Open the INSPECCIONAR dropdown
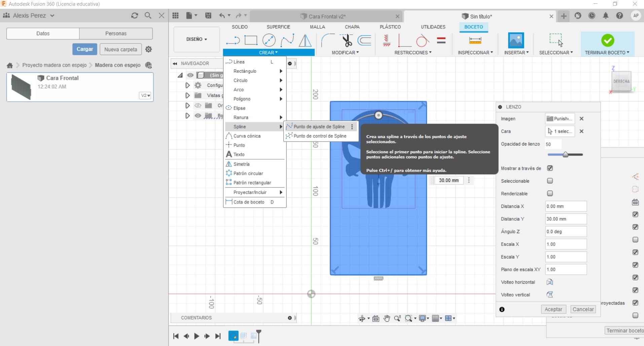The width and height of the screenshot is (644, 346). tap(475, 53)
